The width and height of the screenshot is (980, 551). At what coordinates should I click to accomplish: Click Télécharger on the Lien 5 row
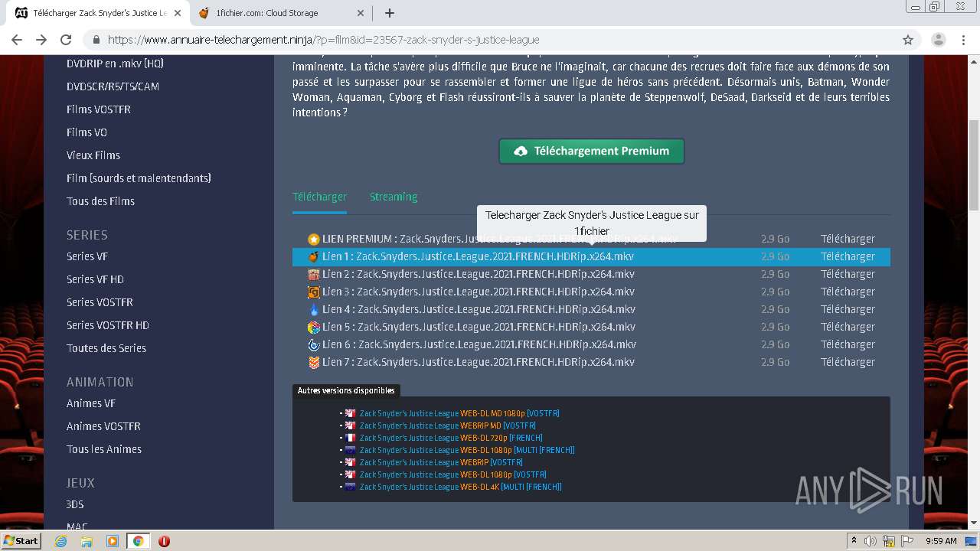click(848, 327)
